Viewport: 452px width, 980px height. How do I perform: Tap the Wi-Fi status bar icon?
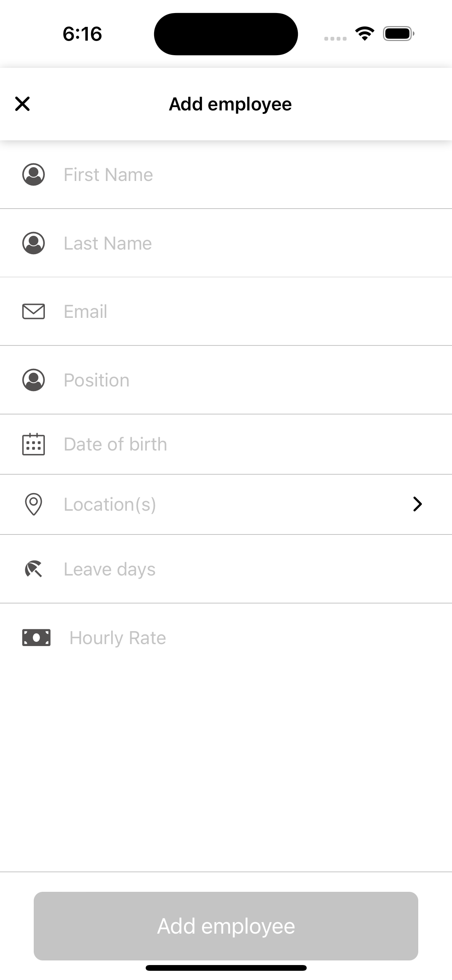365,34
